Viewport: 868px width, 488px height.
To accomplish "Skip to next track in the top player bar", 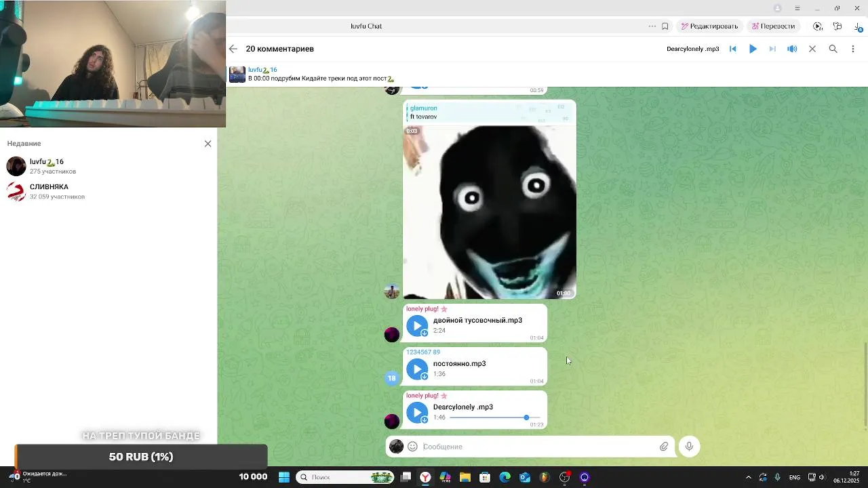I will point(772,49).
